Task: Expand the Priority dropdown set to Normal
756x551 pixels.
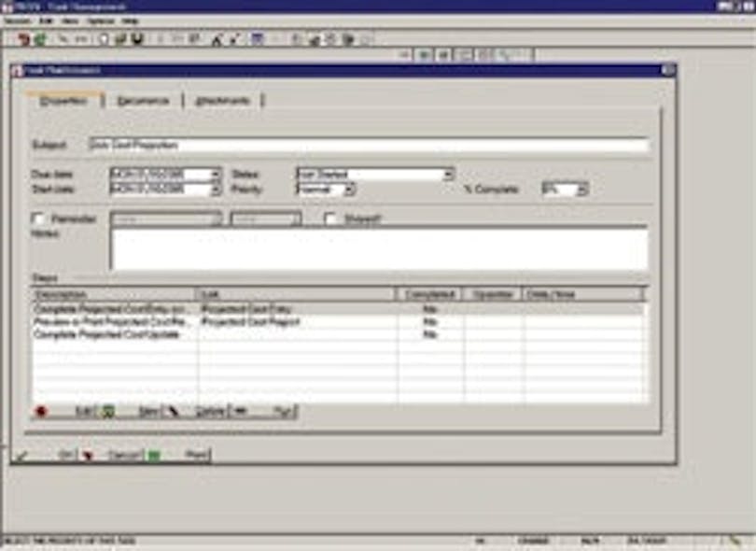Action: [x=349, y=189]
